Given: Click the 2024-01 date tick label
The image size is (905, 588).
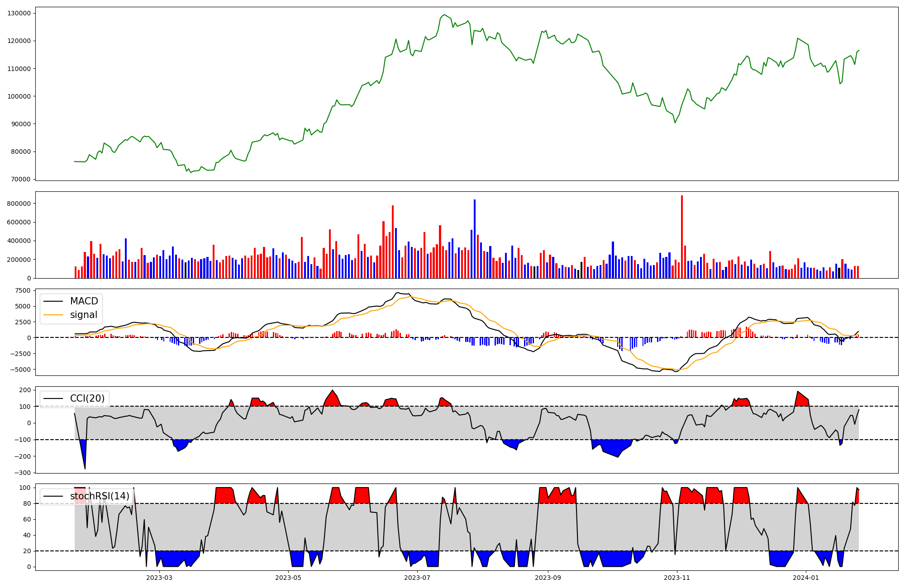Looking at the screenshot, I should point(806,578).
